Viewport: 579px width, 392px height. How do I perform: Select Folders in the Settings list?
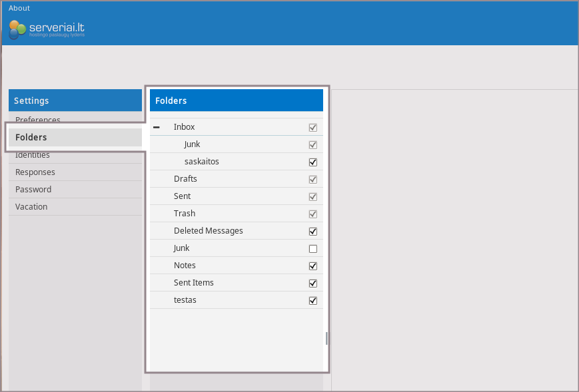click(31, 138)
